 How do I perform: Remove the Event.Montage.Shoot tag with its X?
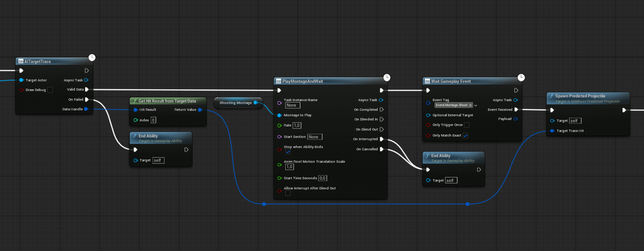(x=470, y=105)
